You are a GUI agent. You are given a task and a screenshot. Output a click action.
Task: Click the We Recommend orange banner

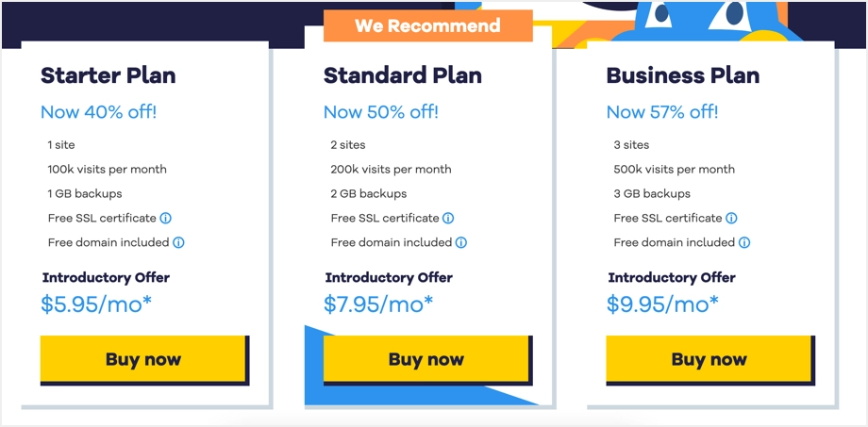coord(428,25)
